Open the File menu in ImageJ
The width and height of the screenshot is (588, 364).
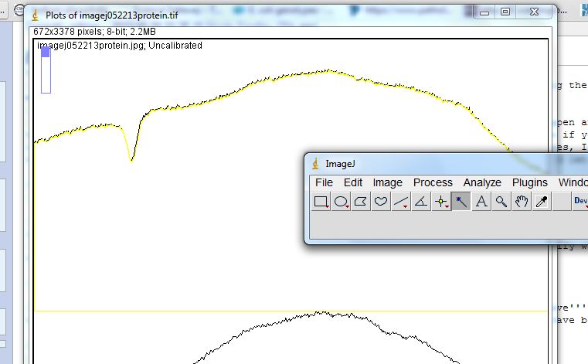pos(324,182)
